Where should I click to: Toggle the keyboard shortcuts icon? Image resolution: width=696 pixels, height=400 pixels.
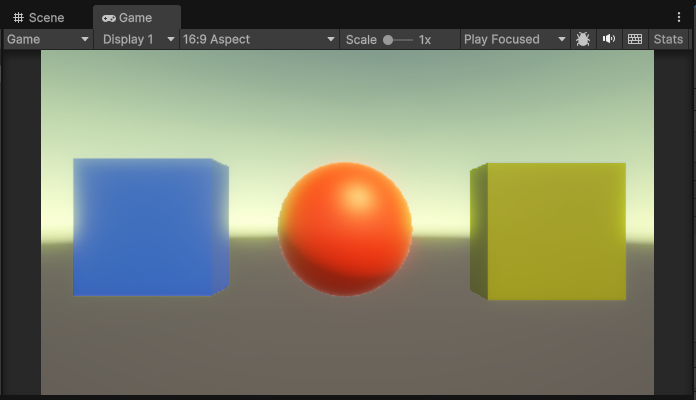[634, 39]
